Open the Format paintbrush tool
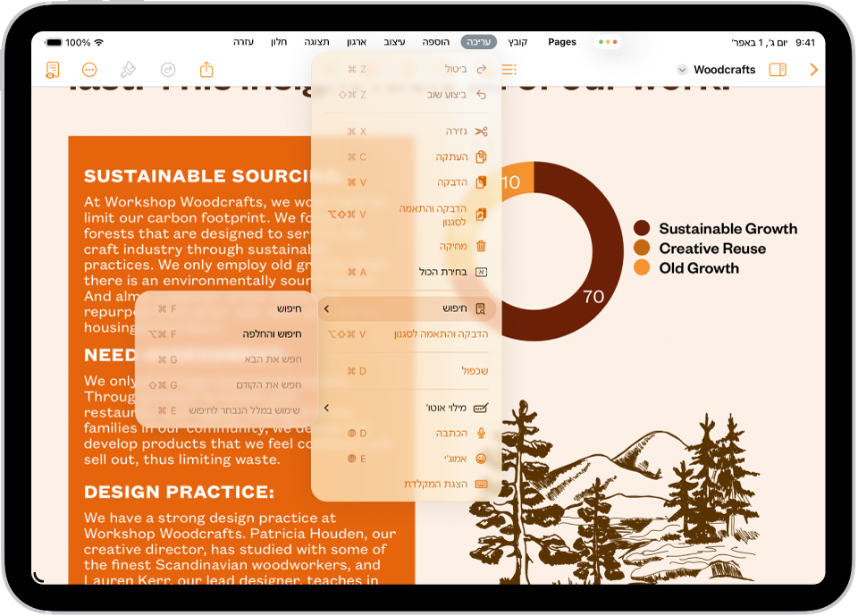The image size is (858, 616). click(x=128, y=70)
